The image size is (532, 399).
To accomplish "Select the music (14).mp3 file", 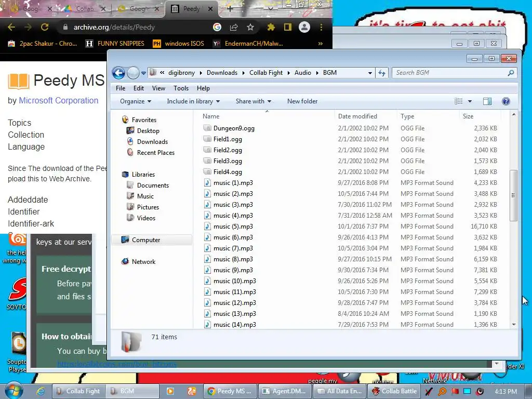I will click(234, 324).
